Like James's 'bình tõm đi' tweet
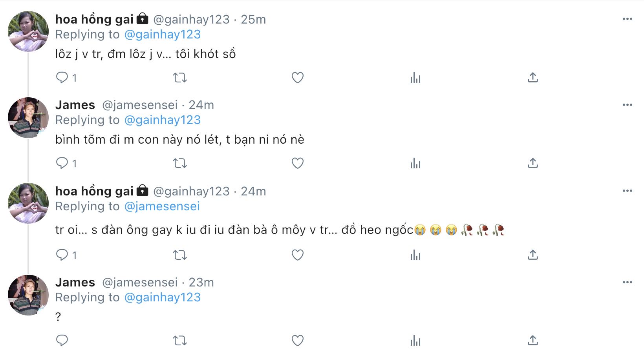Image resolution: width=644 pixels, height=352 pixels. pos(298,163)
